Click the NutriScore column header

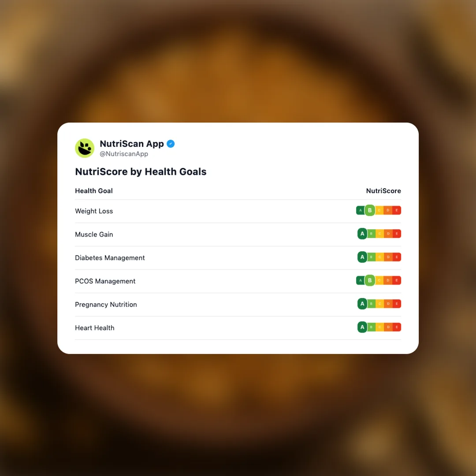(x=383, y=191)
